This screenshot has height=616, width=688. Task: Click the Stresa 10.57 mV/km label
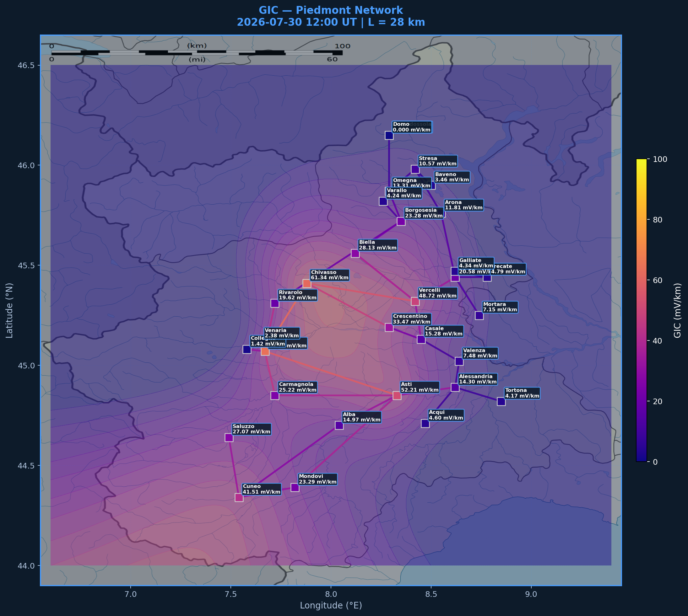pyautogui.click(x=438, y=161)
